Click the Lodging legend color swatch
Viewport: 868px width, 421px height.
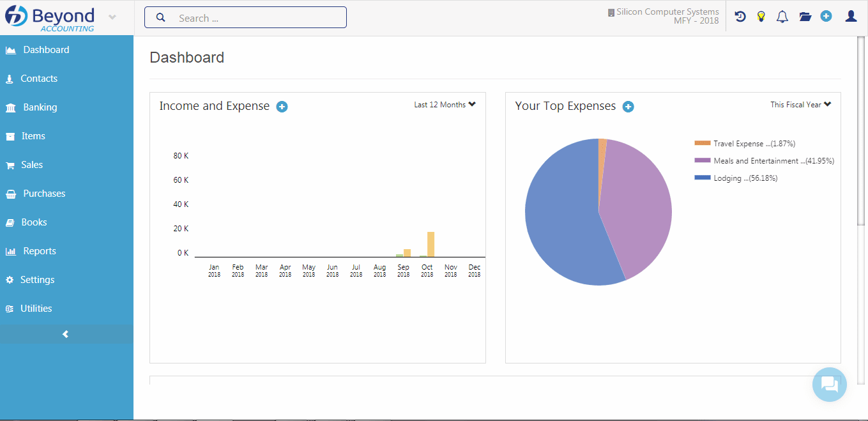coord(702,178)
